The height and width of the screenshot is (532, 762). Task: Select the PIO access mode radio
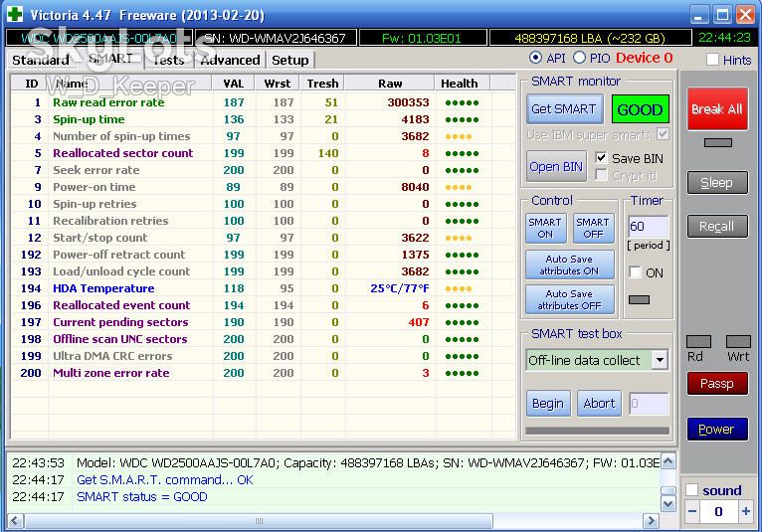[579, 58]
